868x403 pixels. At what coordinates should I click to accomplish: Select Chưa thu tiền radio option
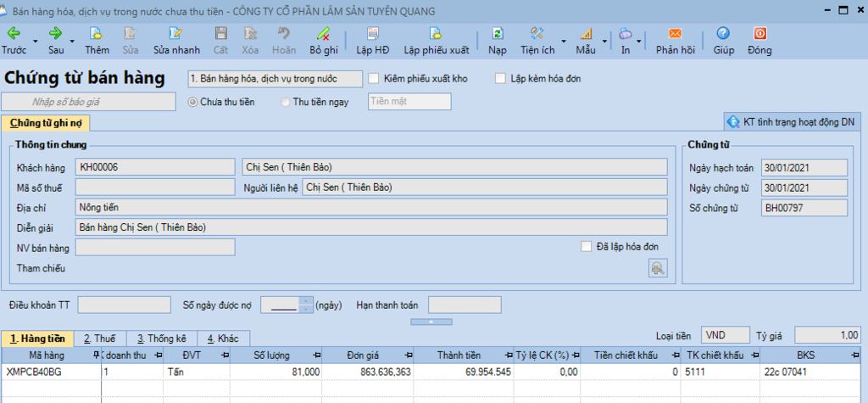coord(192,102)
